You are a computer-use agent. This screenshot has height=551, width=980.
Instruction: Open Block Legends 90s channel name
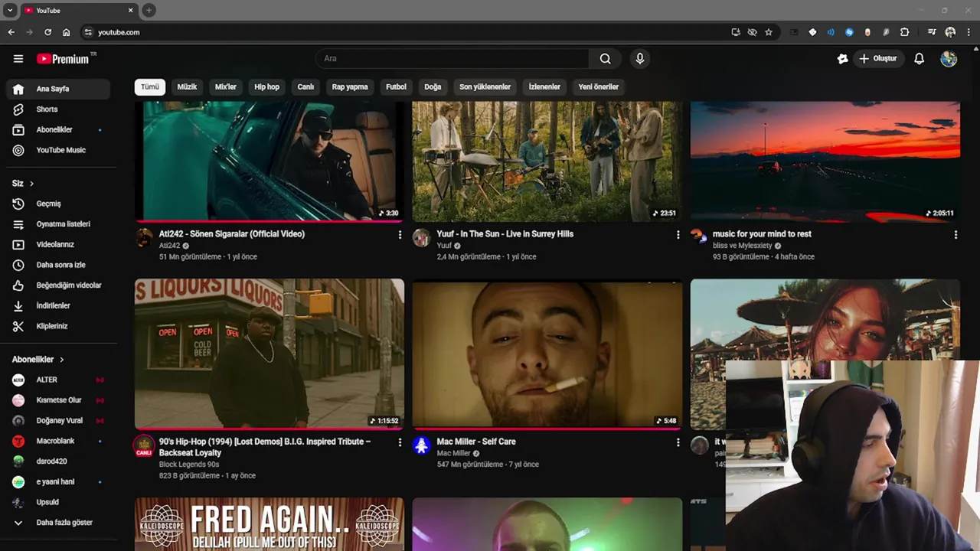pyautogui.click(x=189, y=465)
